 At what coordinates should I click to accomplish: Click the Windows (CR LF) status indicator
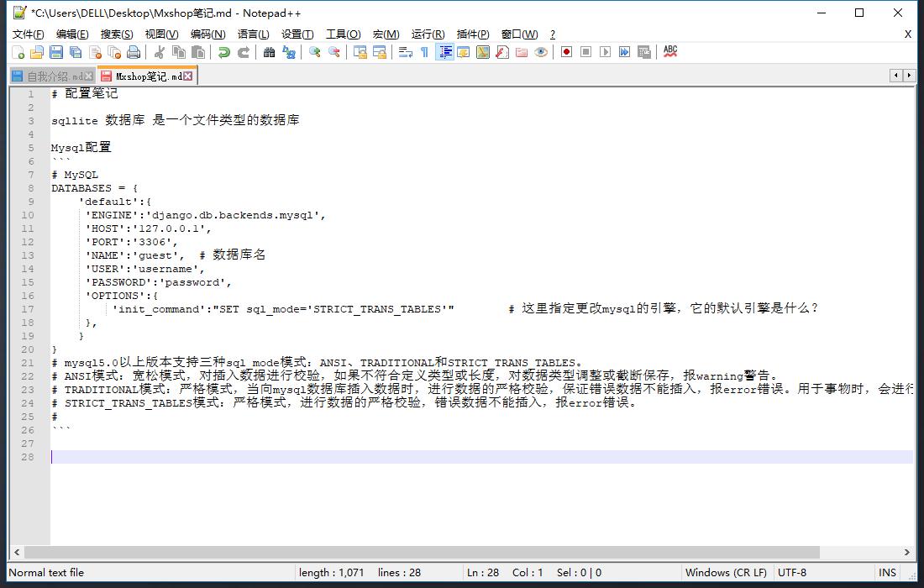coord(726,573)
